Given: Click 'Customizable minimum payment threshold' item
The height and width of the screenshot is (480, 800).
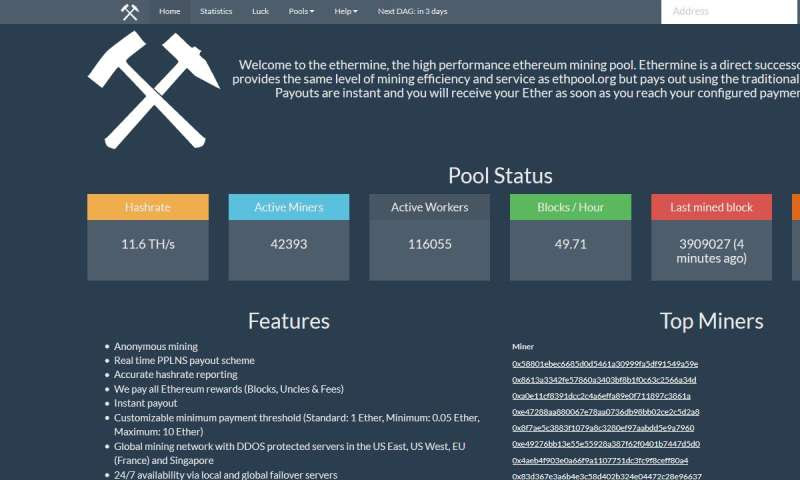Looking at the screenshot, I should 296,424.
